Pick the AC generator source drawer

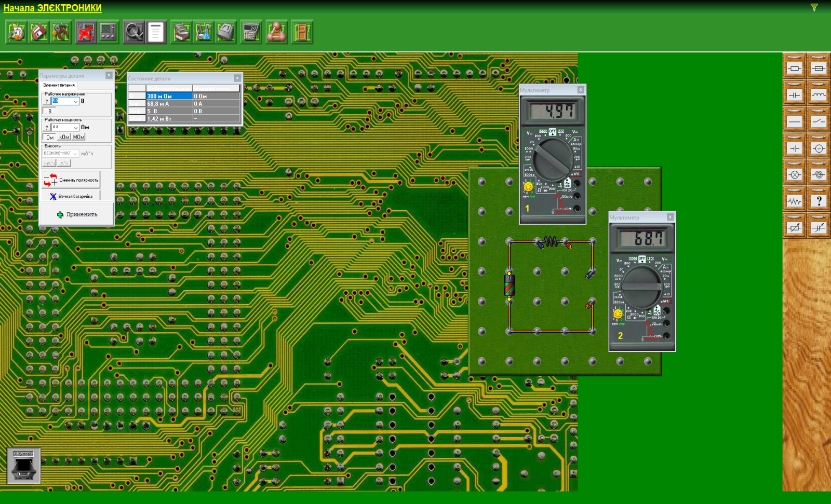(x=819, y=146)
